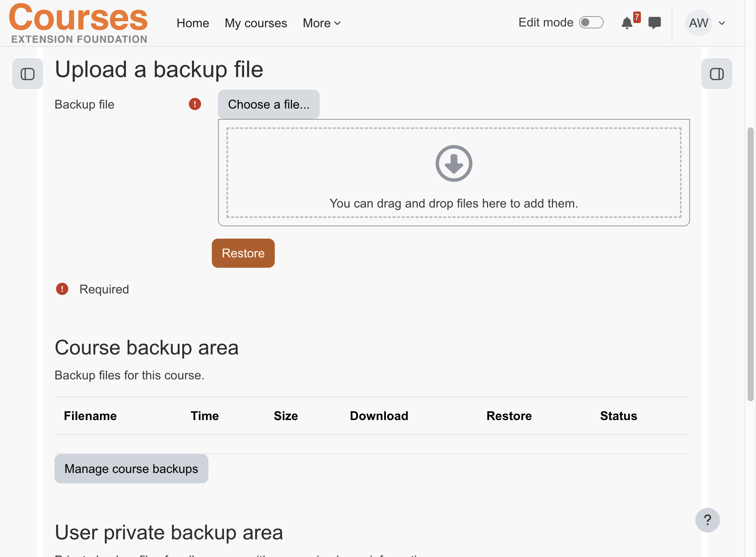Go to Home in the navigation
The image size is (756, 557).
pos(193,23)
